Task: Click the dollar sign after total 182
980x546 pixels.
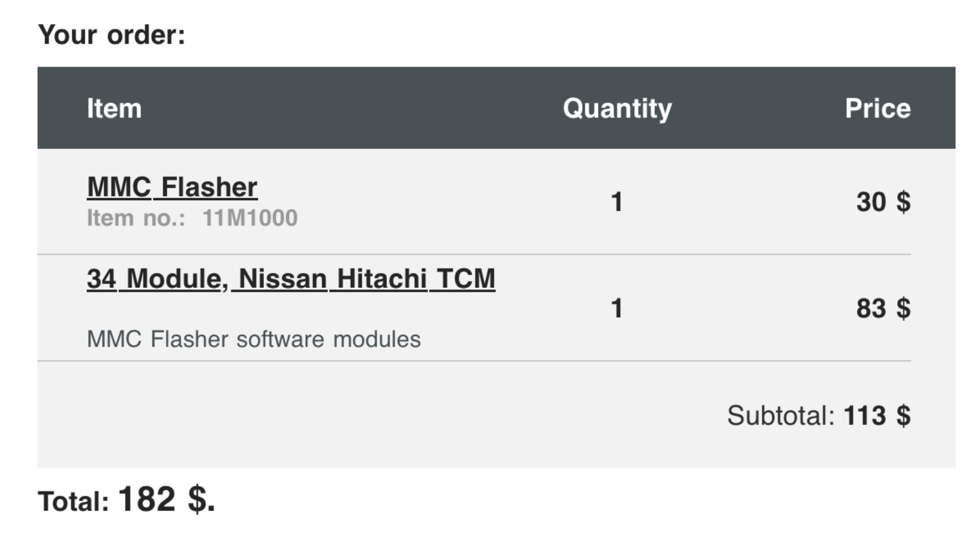Action: pyautogui.click(x=198, y=499)
